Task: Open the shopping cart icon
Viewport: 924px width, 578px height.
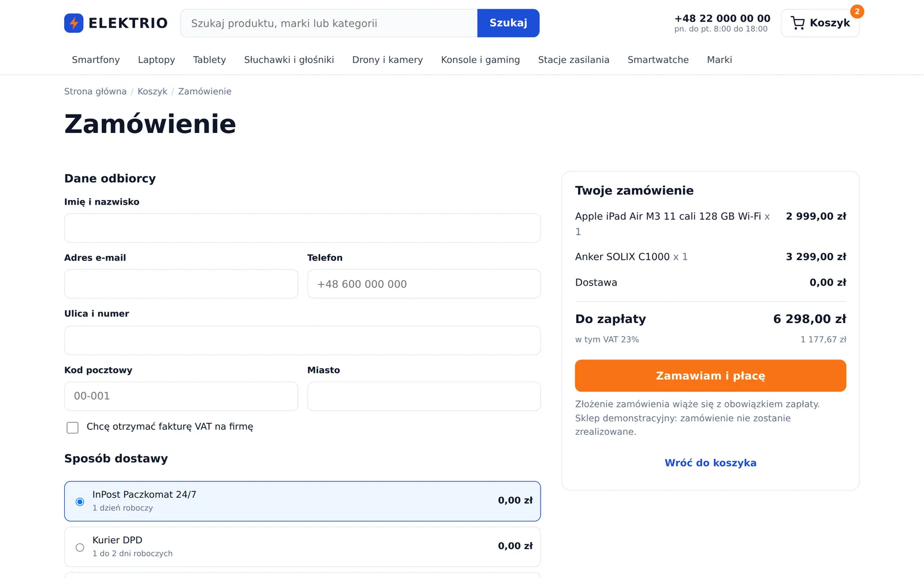Action: [798, 23]
